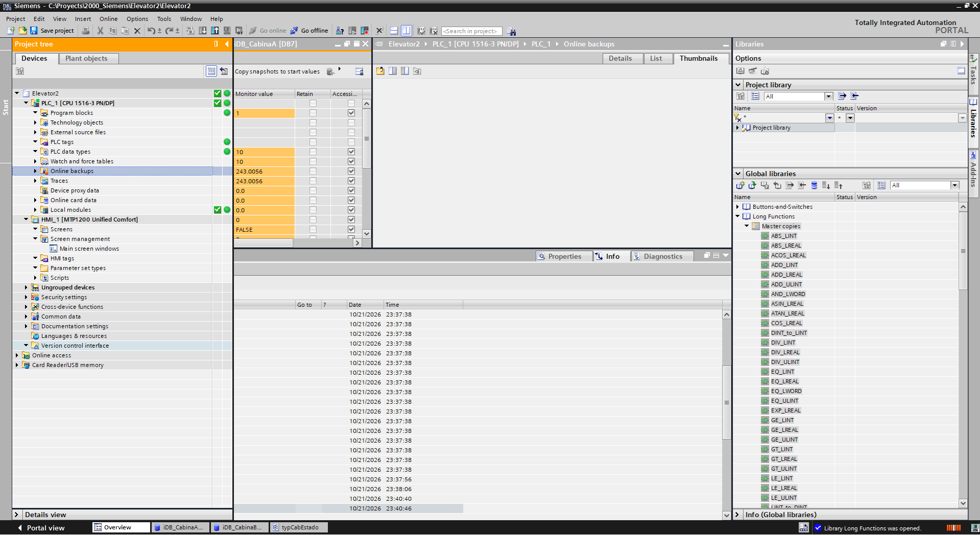Screen dimensions: 980x535
Task: Click the Search in project field
Action: pyautogui.click(x=472, y=31)
